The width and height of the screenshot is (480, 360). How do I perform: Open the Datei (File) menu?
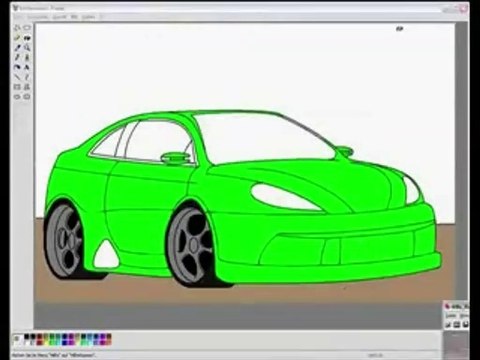[x=18, y=17]
